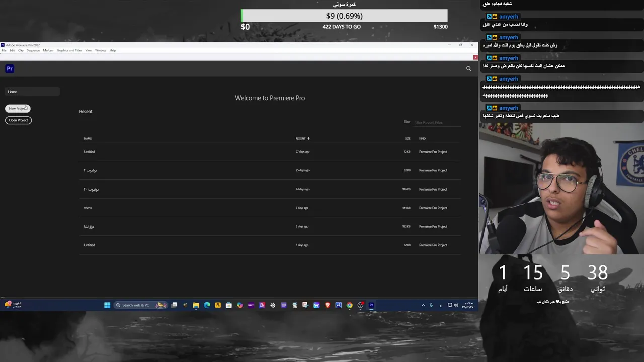Viewport: 644px width, 362px height.
Task: Sort recent projects by the SIZE column
Action: (x=408, y=138)
